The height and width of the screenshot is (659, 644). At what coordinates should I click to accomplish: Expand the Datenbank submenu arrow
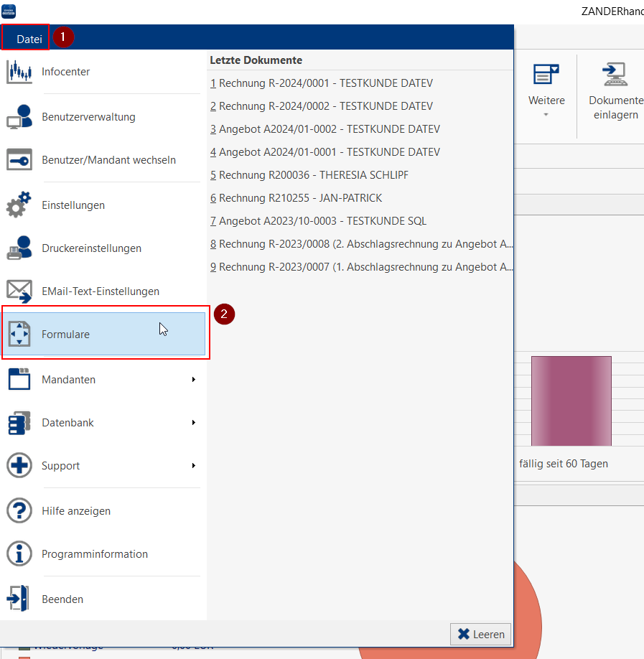[194, 423]
